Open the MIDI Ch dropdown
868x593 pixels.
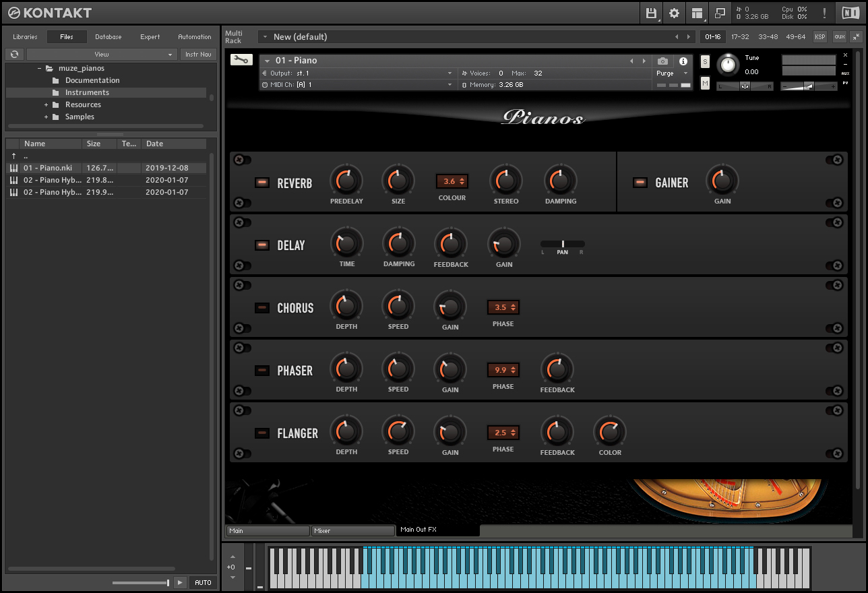357,85
